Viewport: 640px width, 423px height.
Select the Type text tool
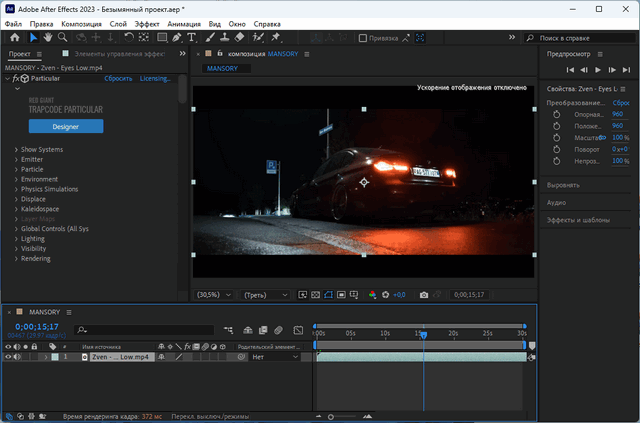coord(191,37)
